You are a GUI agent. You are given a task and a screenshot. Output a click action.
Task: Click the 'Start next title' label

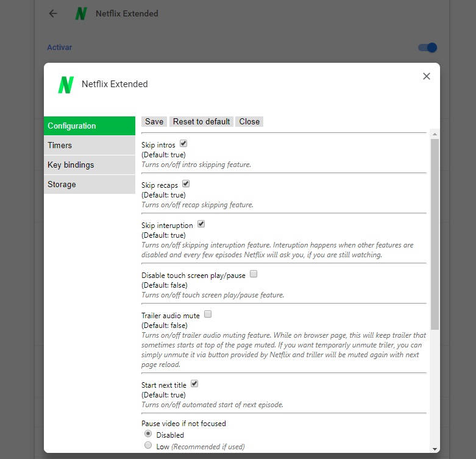click(x=163, y=385)
